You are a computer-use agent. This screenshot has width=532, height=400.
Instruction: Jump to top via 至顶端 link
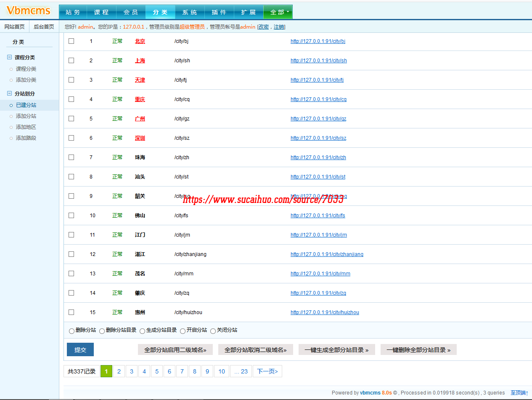519,393
